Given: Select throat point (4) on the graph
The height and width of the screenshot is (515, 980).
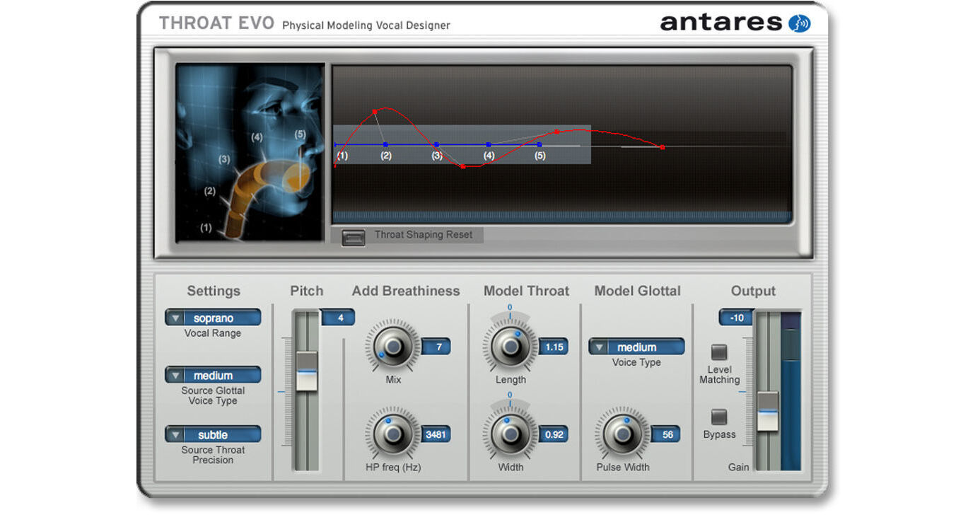Looking at the screenshot, I should [489, 144].
